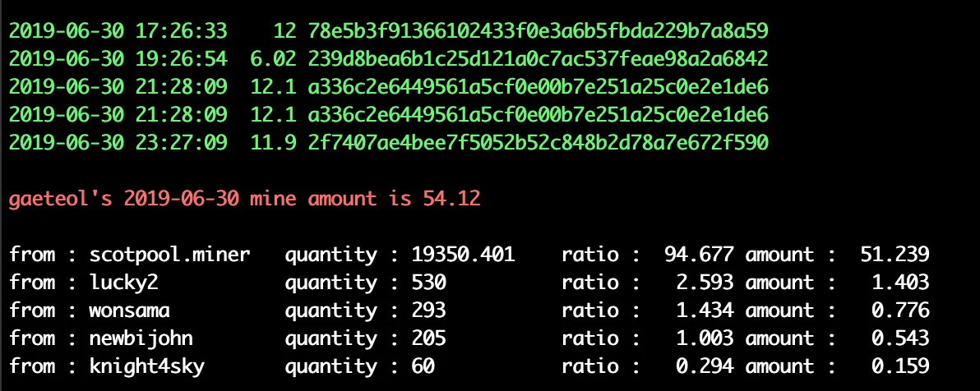Click the ratio value 1.003
Screen dimensions: 980x391
[705, 338]
